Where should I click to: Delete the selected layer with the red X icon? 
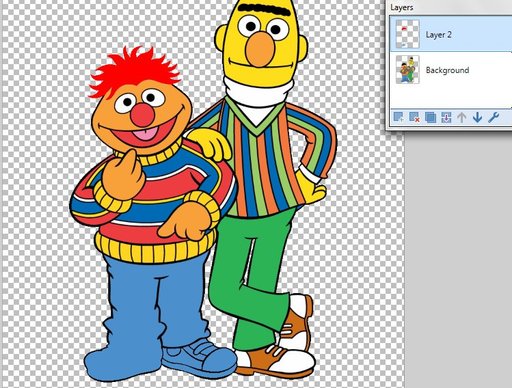(414, 117)
